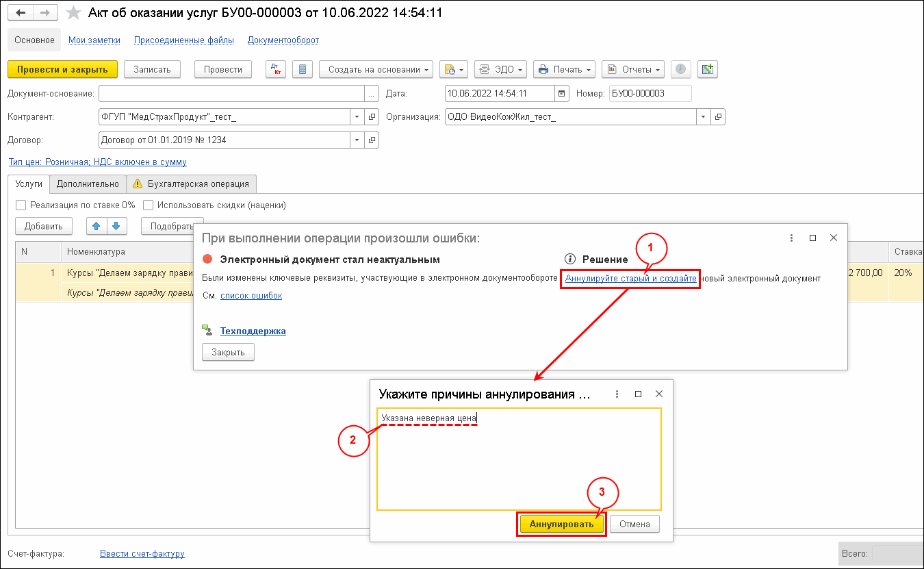Expand the Печать dropdown menu
Viewport: 924px width, 569px height.
pos(564,69)
